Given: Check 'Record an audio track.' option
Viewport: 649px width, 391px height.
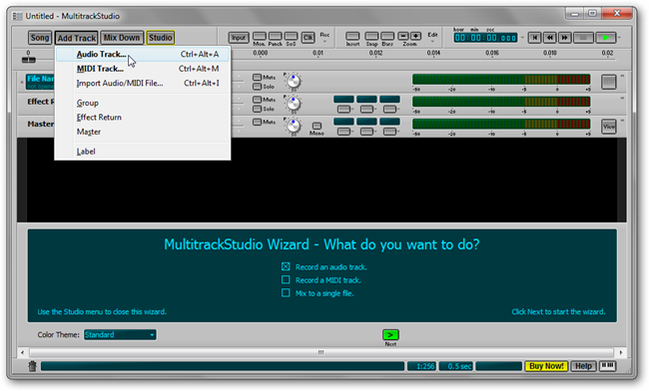Looking at the screenshot, I should click(x=286, y=266).
